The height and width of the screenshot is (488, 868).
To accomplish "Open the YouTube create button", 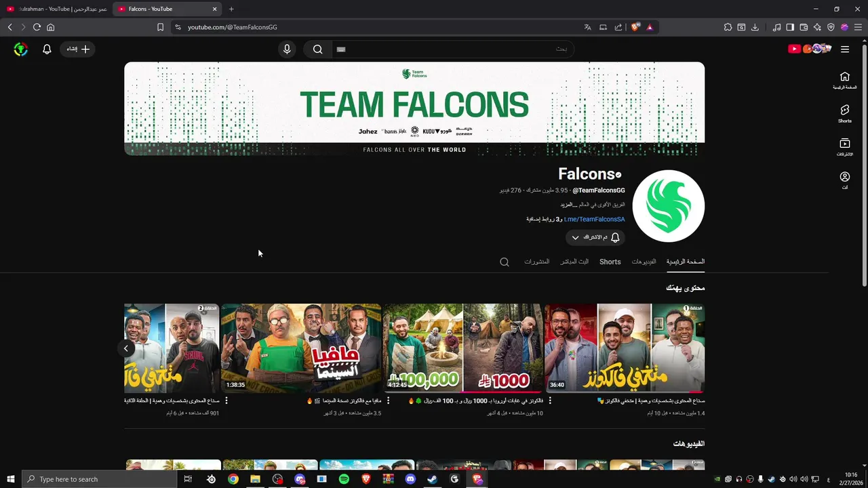I will 77,49.
